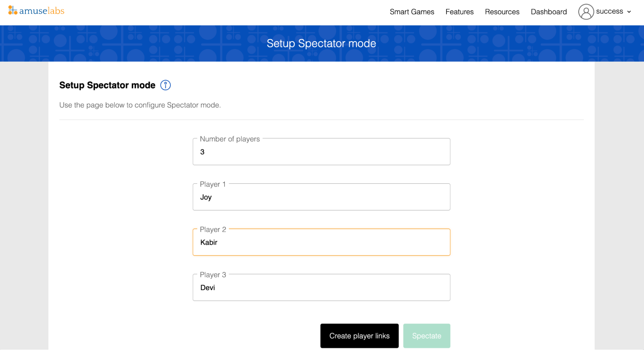
Task: Click the user avatar icon
Action: click(x=586, y=12)
